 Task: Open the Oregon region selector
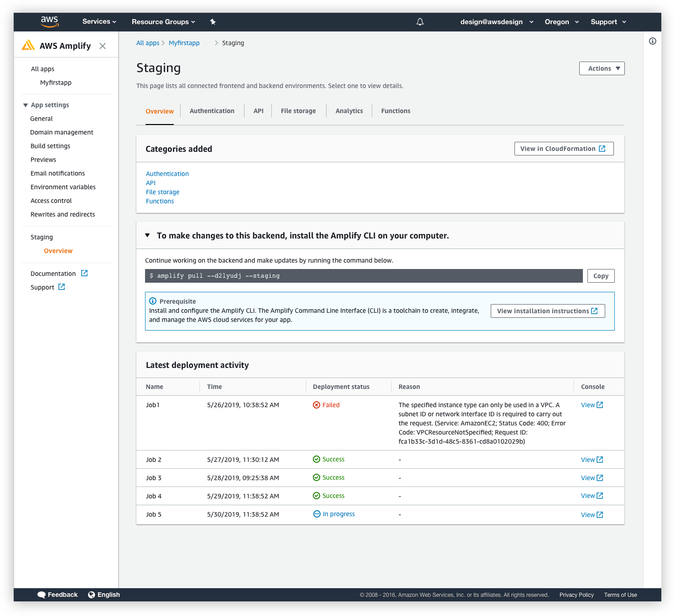pos(562,22)
